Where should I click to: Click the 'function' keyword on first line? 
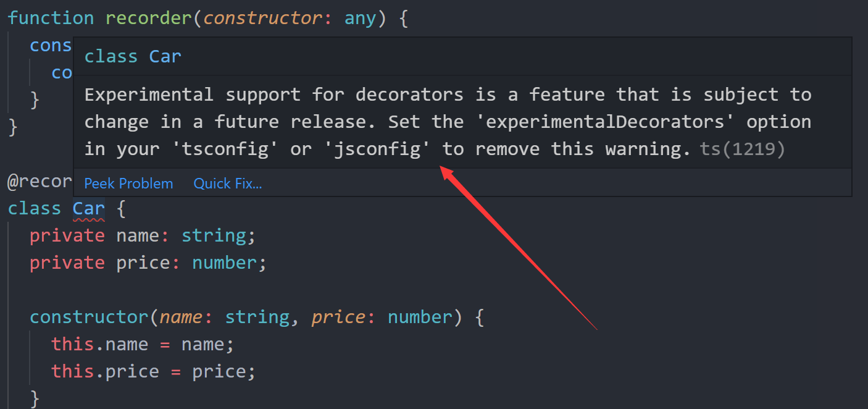(51, 18)
